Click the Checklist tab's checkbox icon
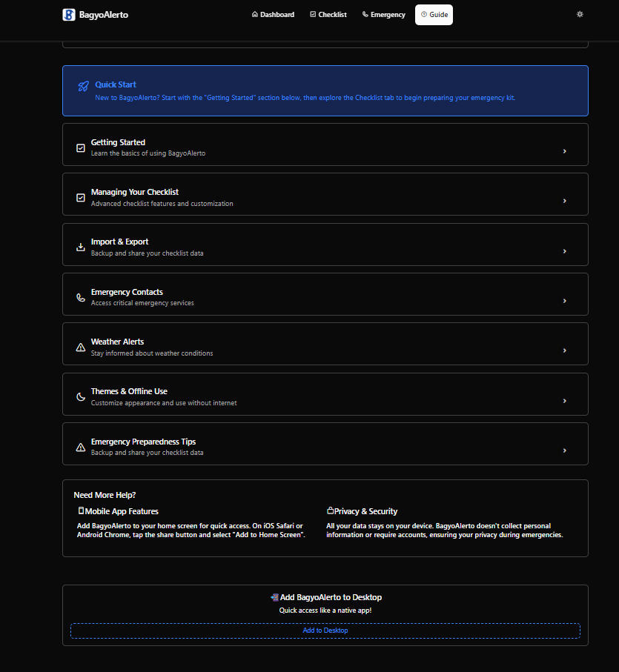Viewport: 619px width, 672px height. click(x=313, y=14)
